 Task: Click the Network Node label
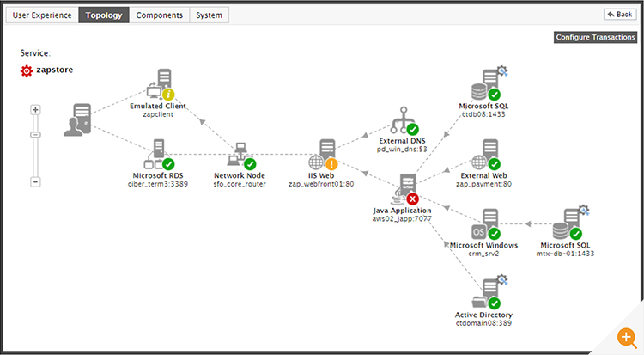point(240,175)
